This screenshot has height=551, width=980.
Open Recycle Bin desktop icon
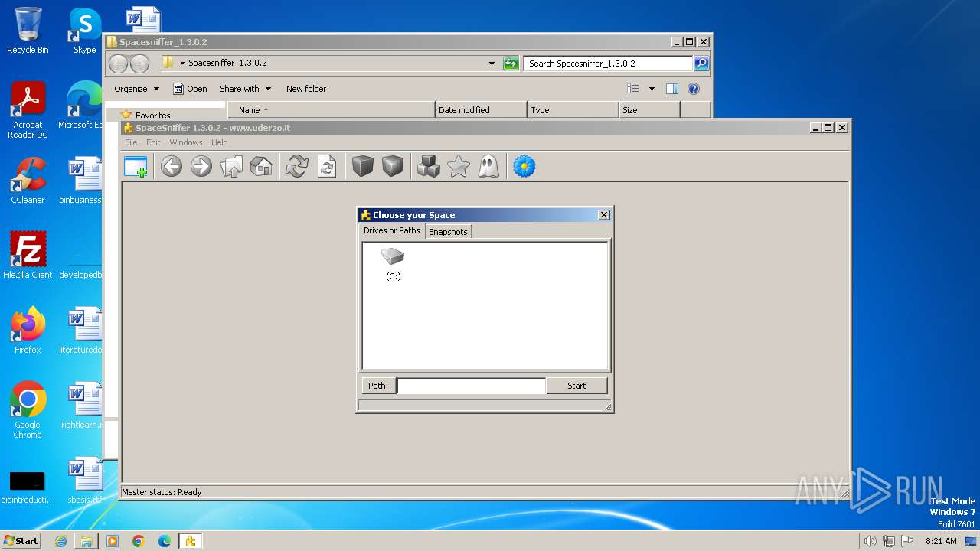[x=28, y=31]
